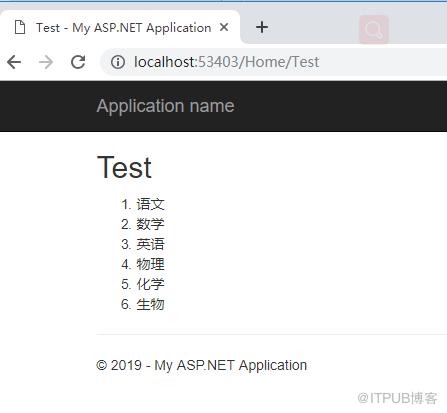Click the © 2019 - My ASP.NET Application footer text

click(201, 365)
